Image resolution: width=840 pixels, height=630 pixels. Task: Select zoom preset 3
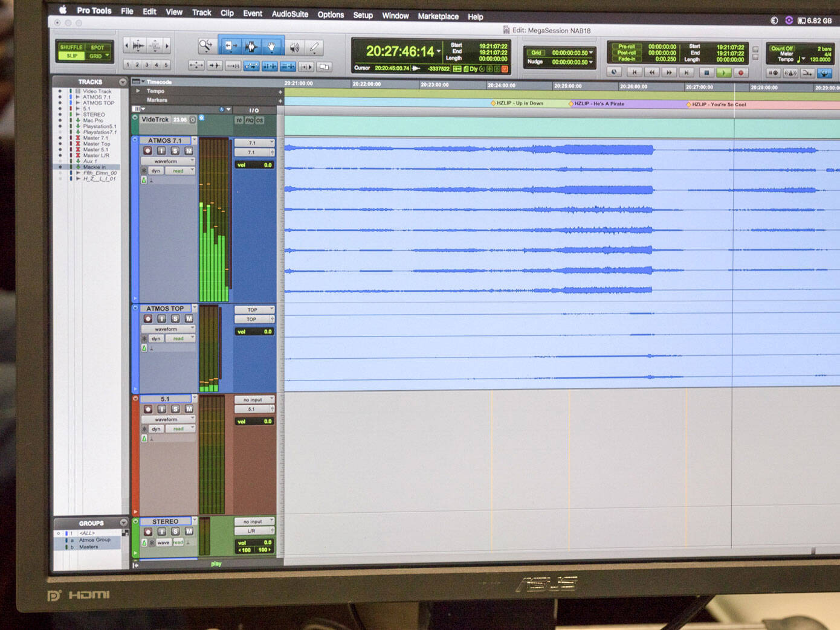(146, 65)
